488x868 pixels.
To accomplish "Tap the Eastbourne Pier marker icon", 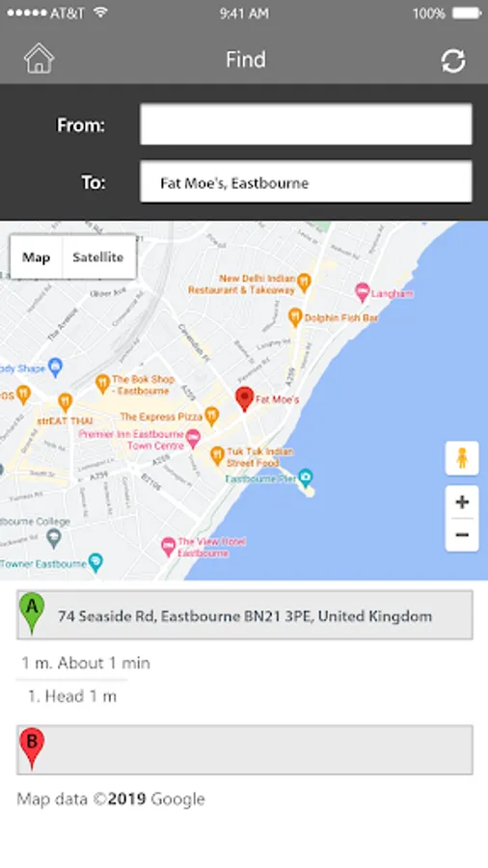I will (x=306, y=476).
